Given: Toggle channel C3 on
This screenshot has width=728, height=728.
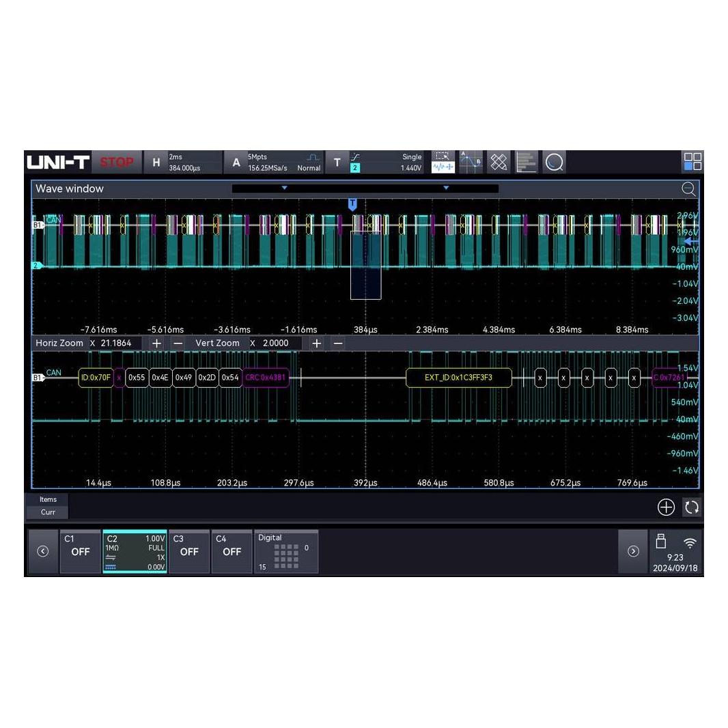Looking at the screenshot, I should pos(189,551).
